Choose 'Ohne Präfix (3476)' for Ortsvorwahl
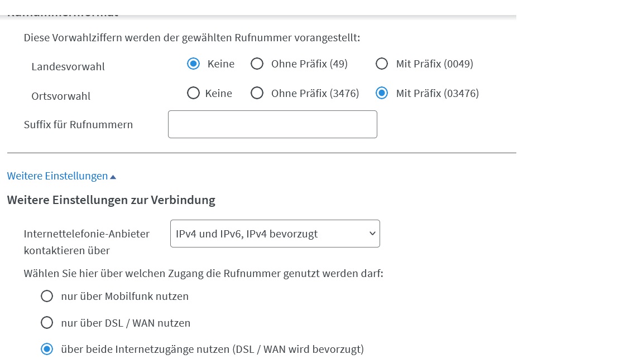Image resolution: width=643 pixels, height=364 pixels. click(x=257, y=93)
